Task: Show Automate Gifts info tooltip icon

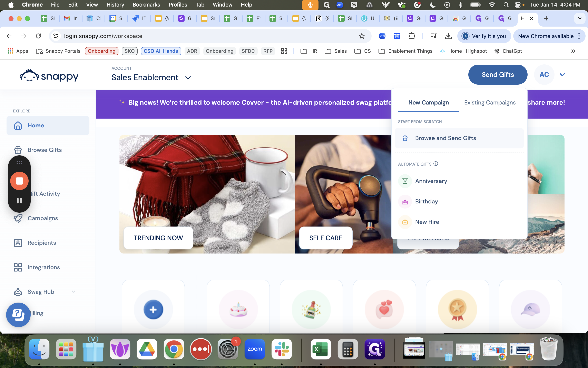Action: click(436, 164)
